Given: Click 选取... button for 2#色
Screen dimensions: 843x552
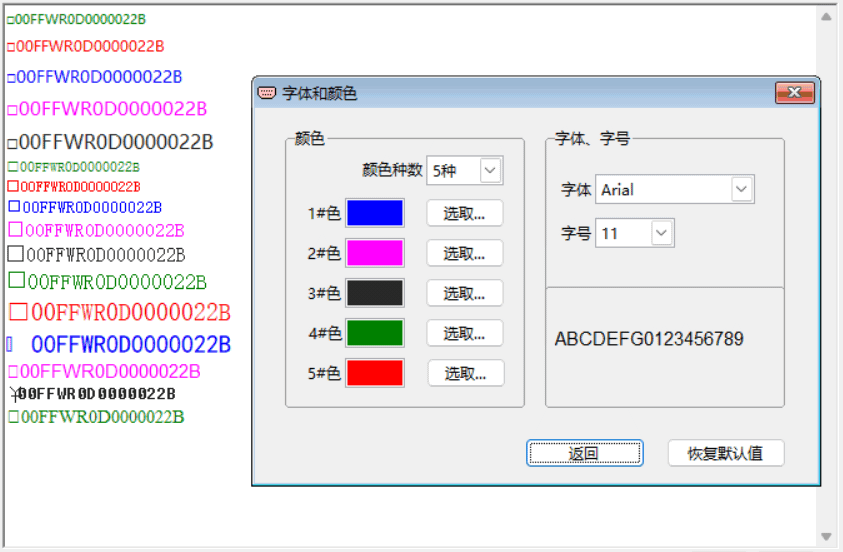Looking at the screenshot, I should (x=465, y=253).
